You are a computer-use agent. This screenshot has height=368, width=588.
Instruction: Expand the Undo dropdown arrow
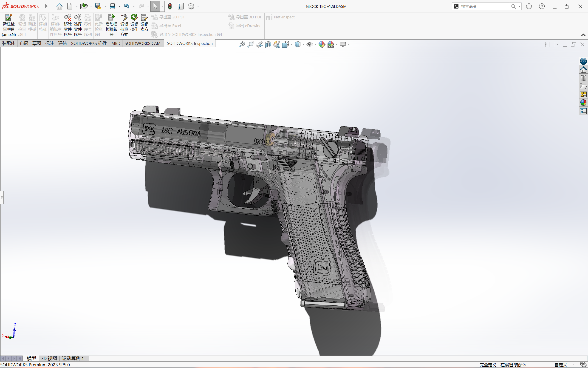point(134,6)
